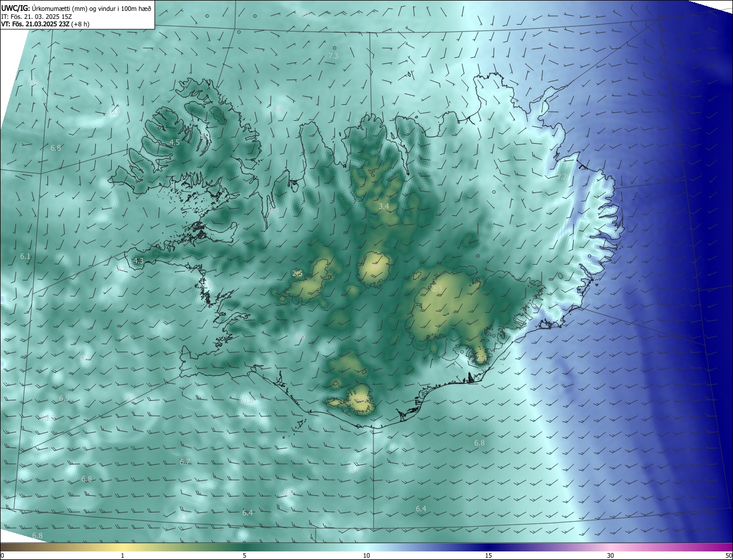733x560 pixels.
Task: Click the initial time 'IT: Fös. 21. 03. 2025 15Z'
Action: 36,16
